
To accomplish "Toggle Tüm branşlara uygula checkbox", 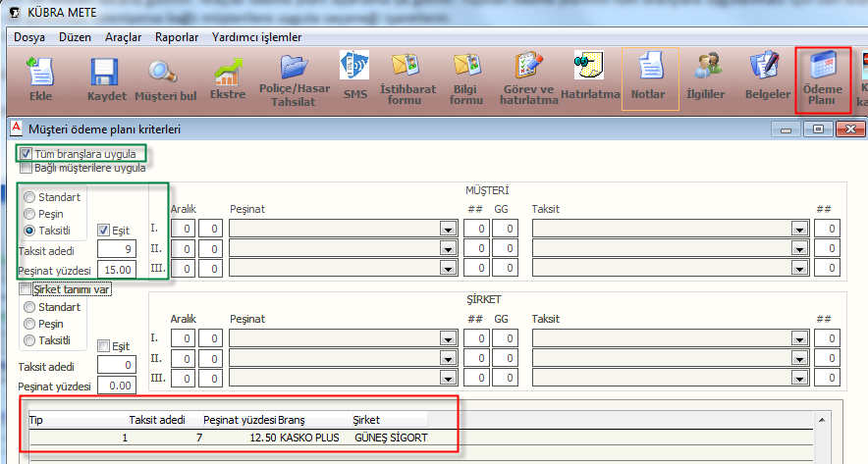I will pyautogui.click(x=27, y=154).
